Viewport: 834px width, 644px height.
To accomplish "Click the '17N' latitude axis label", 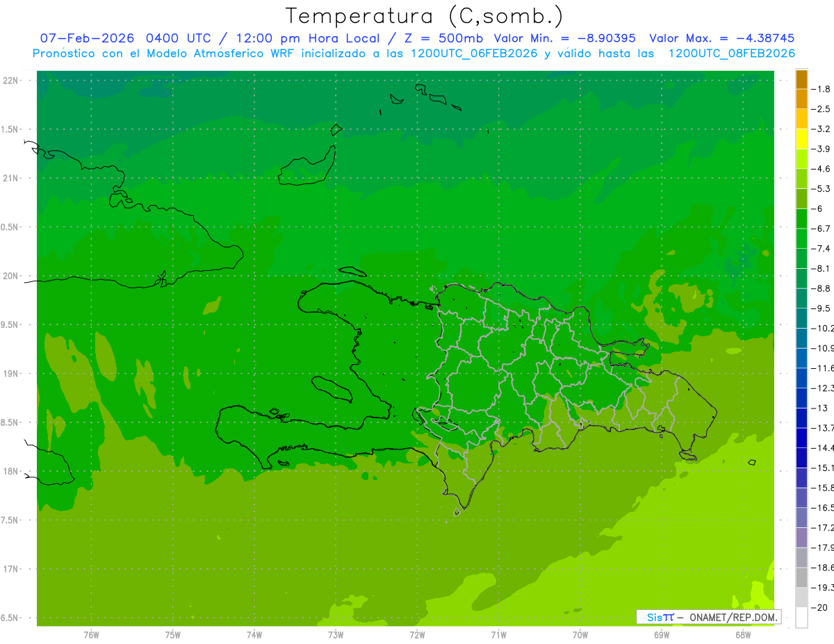I will (x=11, y=569).
